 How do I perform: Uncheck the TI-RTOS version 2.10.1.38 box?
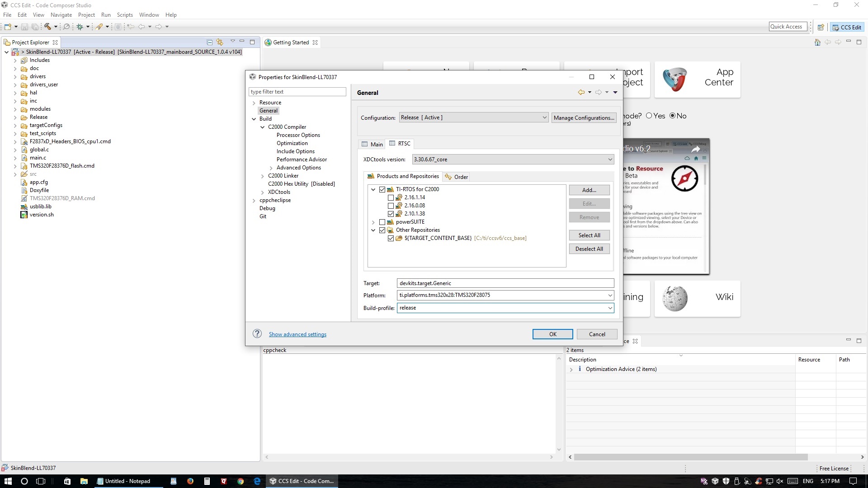click(391, 214)
